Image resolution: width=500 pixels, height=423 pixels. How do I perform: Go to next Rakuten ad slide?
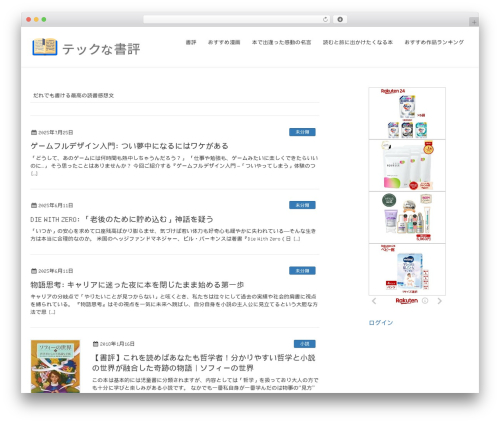click(x=440, y=301)
